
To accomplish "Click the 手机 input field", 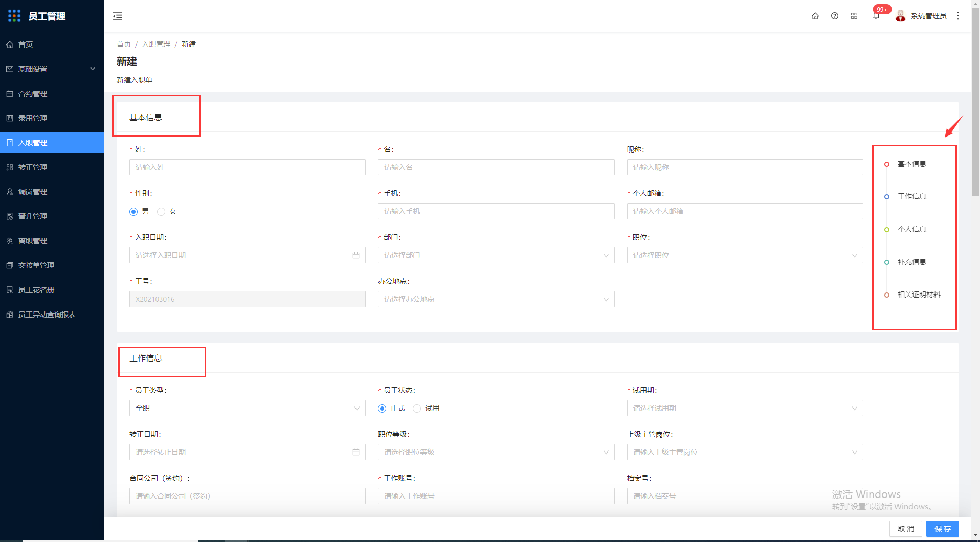I will (496, 211).
